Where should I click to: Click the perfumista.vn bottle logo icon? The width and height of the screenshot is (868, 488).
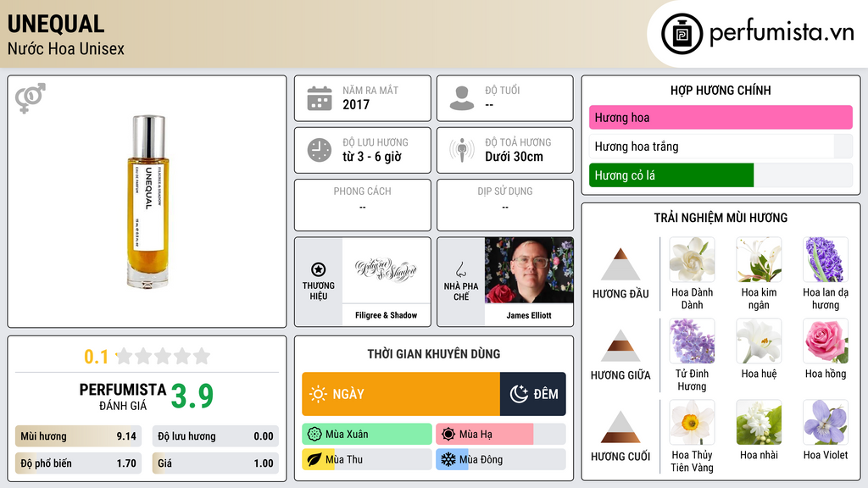pos(682,34)
